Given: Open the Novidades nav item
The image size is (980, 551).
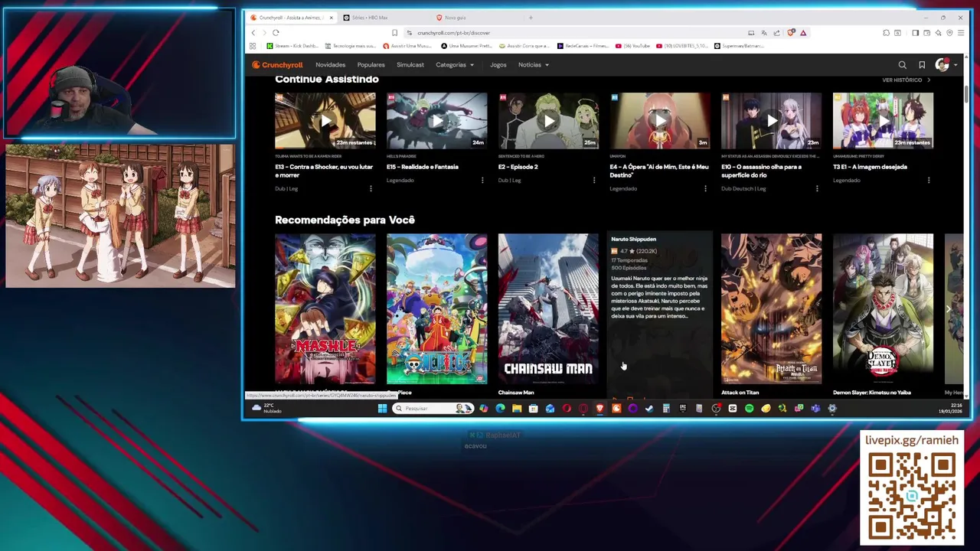Looking at the screenshot, I should (331, 65).
